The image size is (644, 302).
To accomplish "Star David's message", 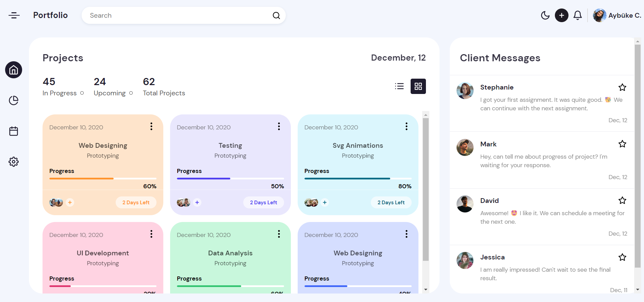I will coord(622,201).
